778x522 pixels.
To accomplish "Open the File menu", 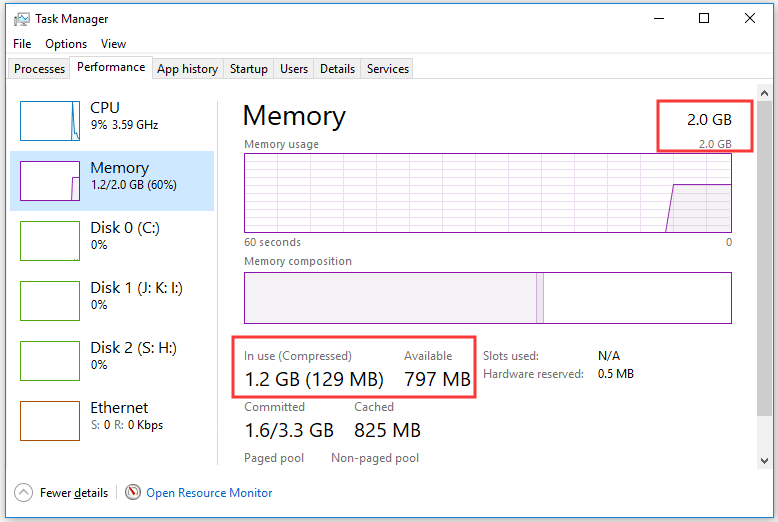I will click(x=22, y=44).
